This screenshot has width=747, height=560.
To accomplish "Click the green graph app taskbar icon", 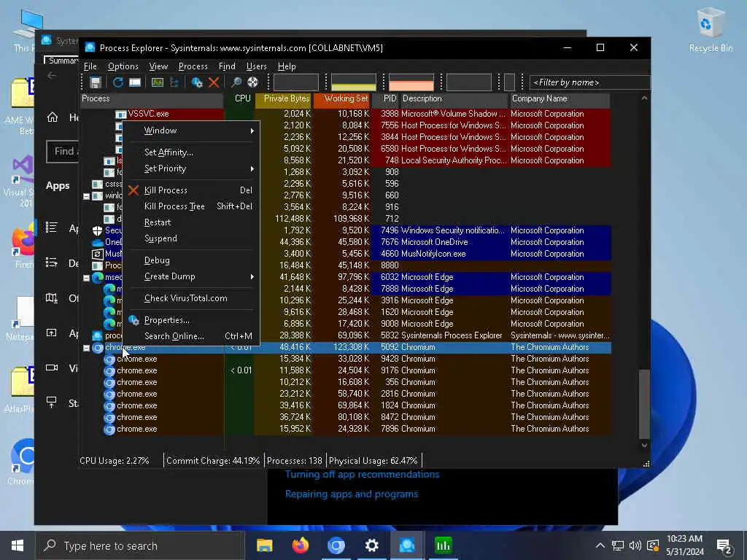I will tap(443, 545).
